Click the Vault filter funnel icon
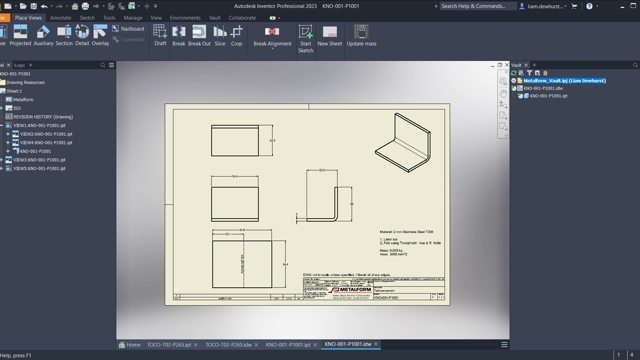 click(x=529, y=73)
